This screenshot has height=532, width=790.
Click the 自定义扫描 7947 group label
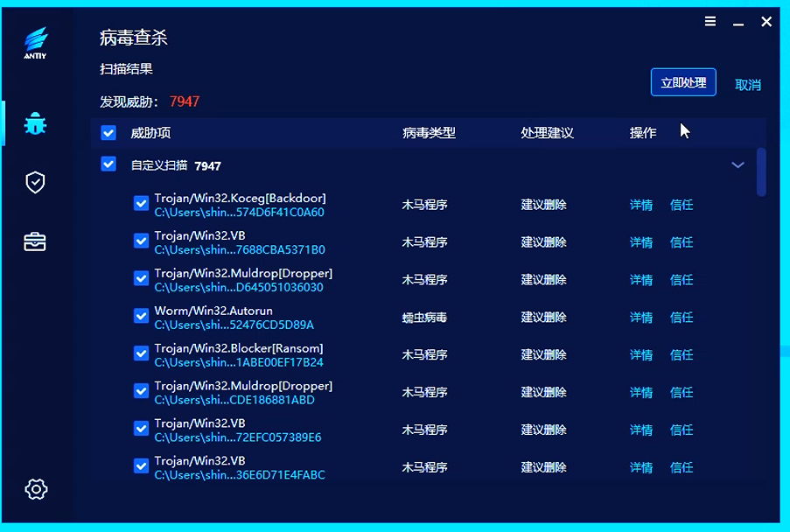[x=176, y=165]
